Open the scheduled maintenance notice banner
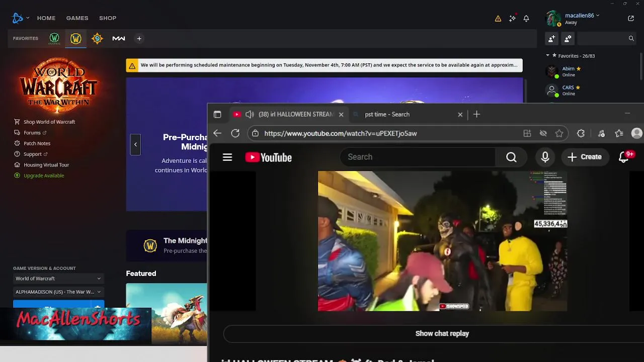644x362 pixels. click(x=324, y=65)
